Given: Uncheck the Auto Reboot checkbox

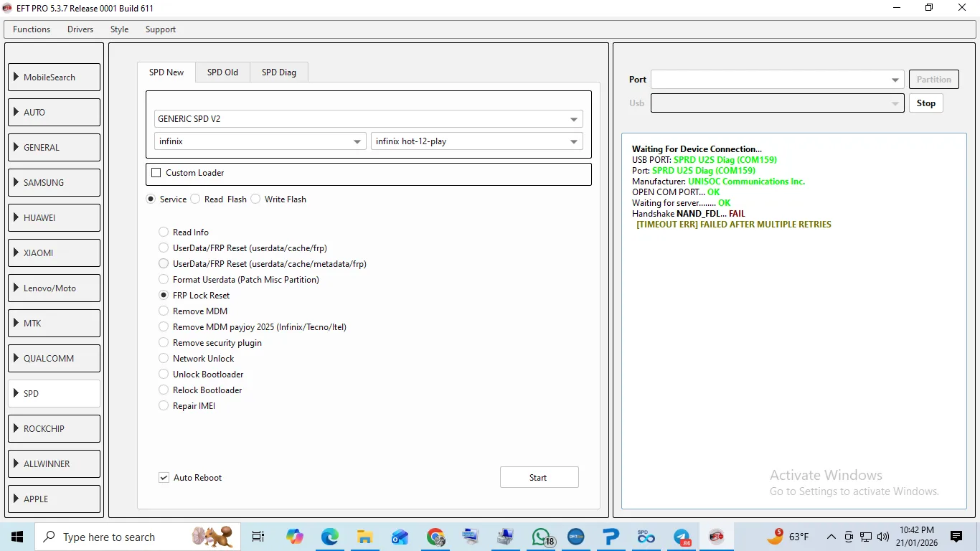Looking at the screenshot, I should pos(164,478).
